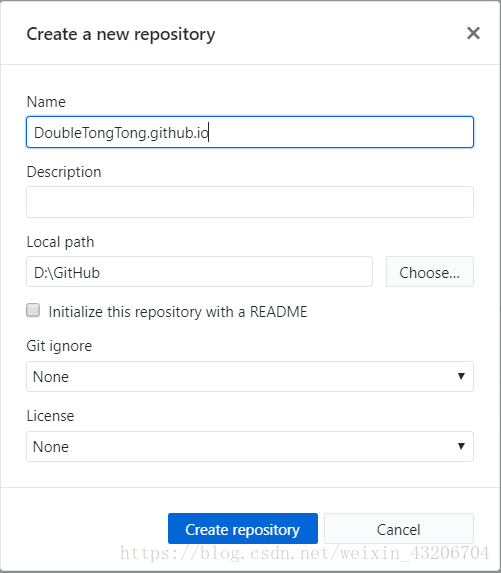This screenshot has width=501, height=573.
Task: Click the arrow icon of License dropdown
Action: [461, 447]
